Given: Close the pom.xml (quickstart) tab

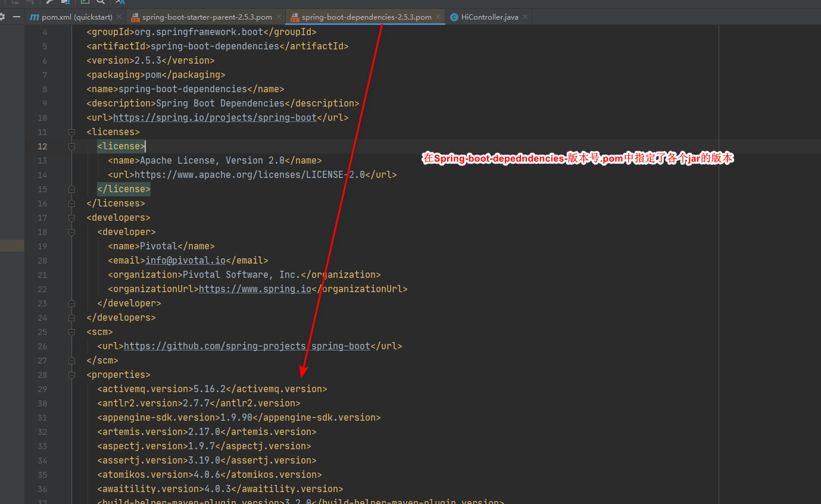Looking at the screenshot, I should point(119,17).
